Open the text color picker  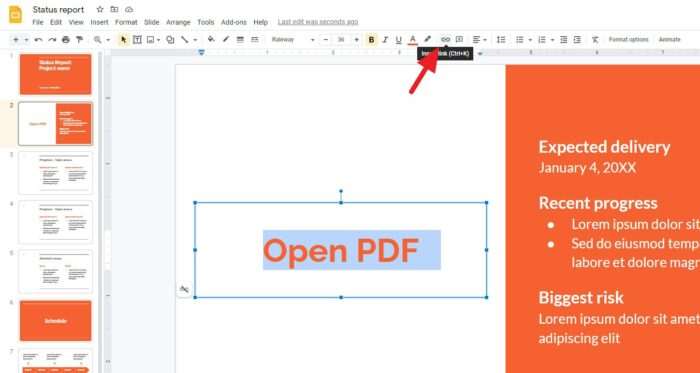tap(413, 40)
